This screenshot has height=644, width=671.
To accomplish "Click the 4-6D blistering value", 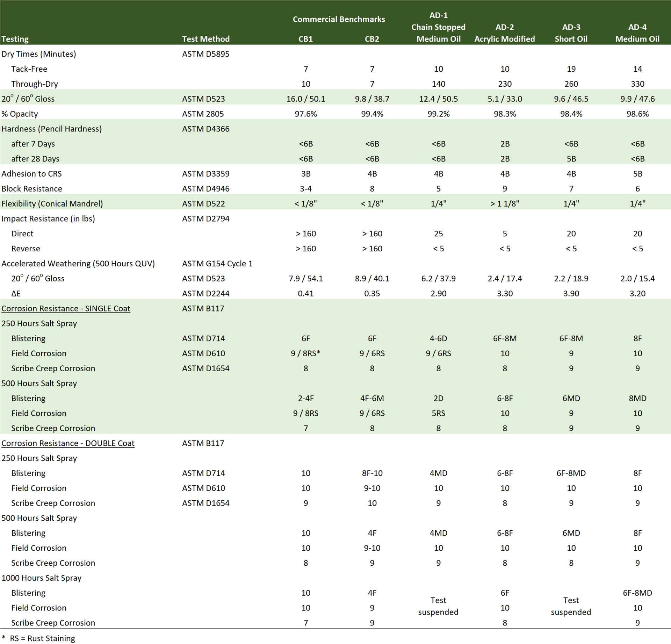I will pyautogui.click(x=438, y=338).
